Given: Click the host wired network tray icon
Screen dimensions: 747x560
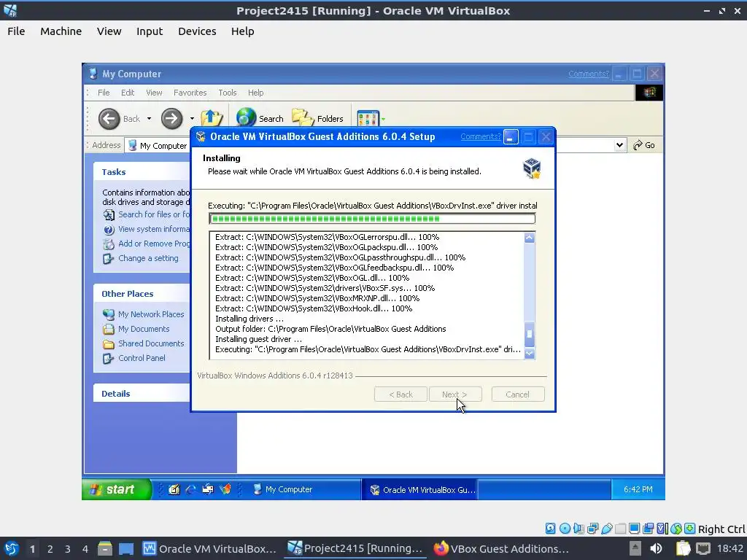Looking at the screenshot, I should [x=703, y=548].
